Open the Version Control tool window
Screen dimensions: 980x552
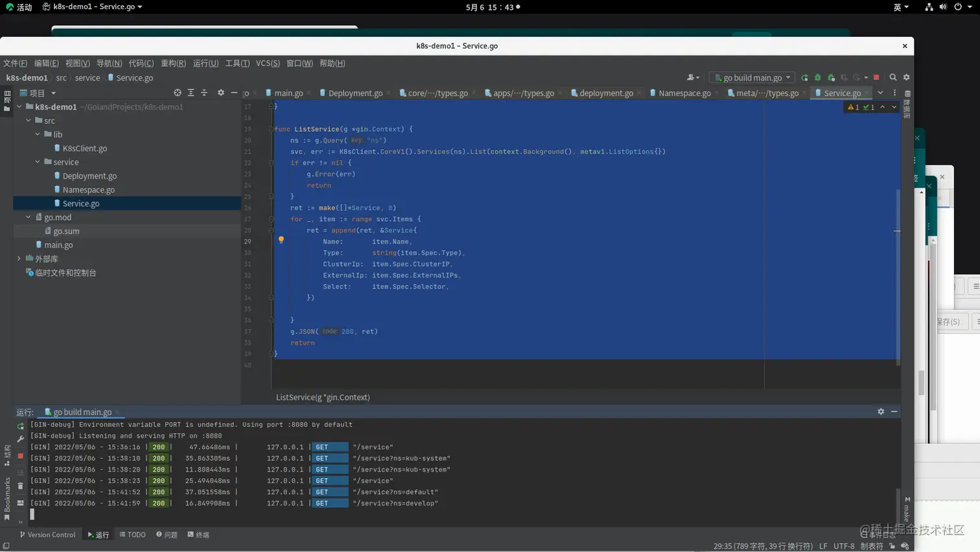point(47,534)
